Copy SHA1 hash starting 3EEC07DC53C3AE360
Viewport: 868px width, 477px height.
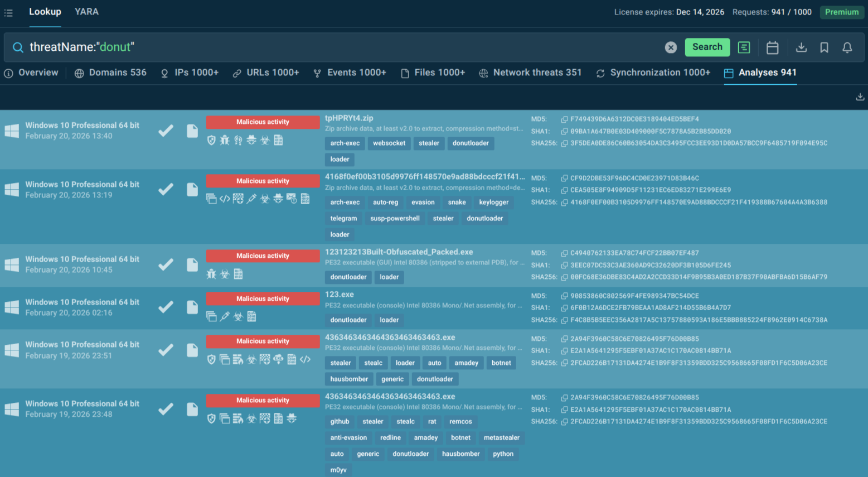(564, 265)
